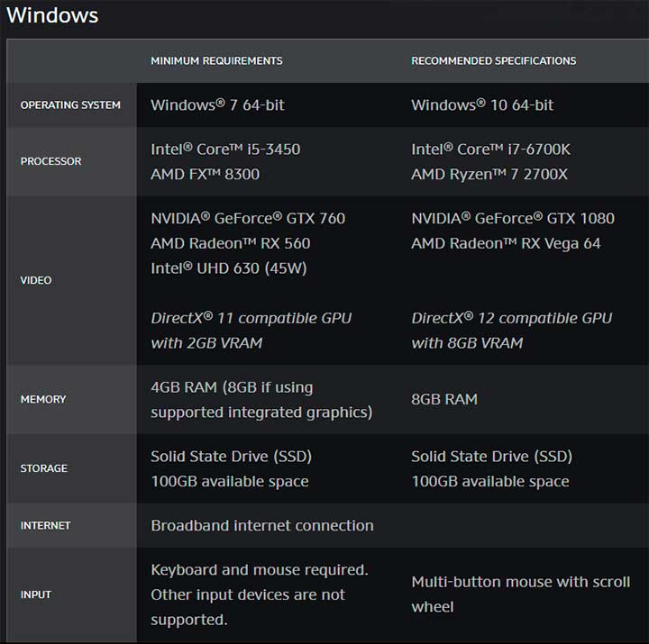Select minimum "Solid State Drive (SSD)" text
The height and width of the screenshot is (644, 649).
click(x=231, y=457)
